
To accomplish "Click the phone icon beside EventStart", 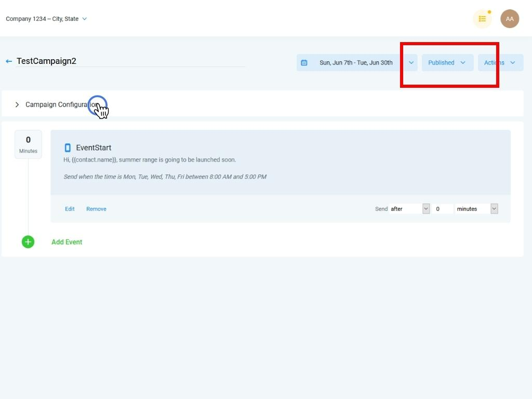I will pyautogui.click(x=68, y=148).
